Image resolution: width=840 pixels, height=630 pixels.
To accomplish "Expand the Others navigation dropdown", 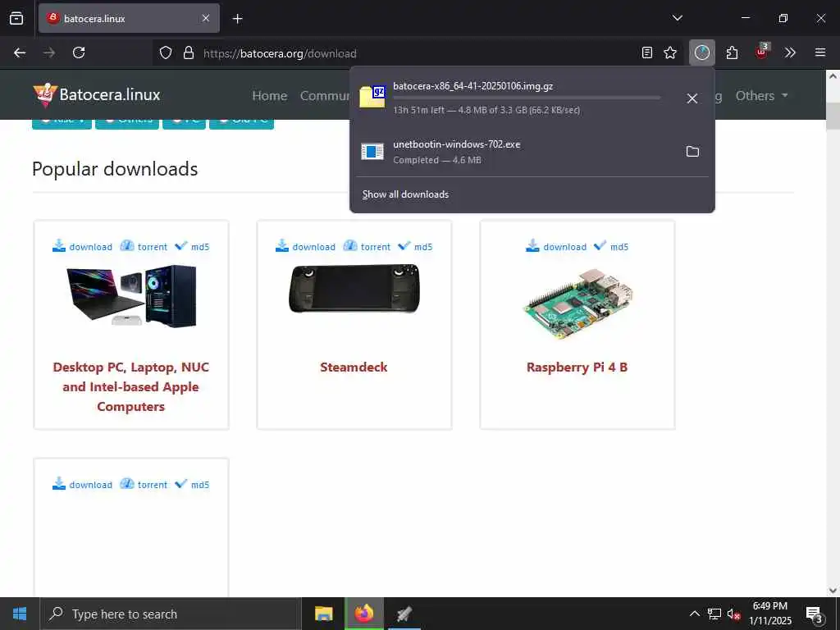I will pos(761,95).
